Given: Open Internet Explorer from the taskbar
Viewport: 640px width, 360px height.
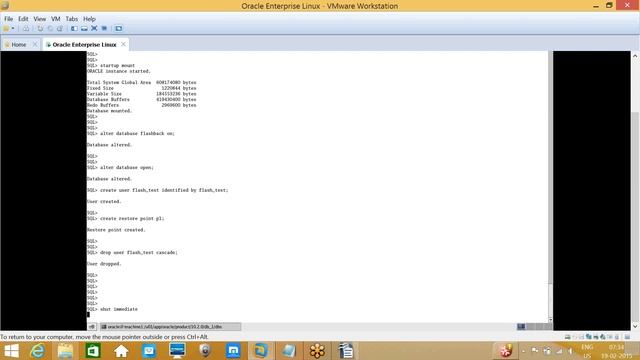Looking at the screenshot, I should [38, 351].
